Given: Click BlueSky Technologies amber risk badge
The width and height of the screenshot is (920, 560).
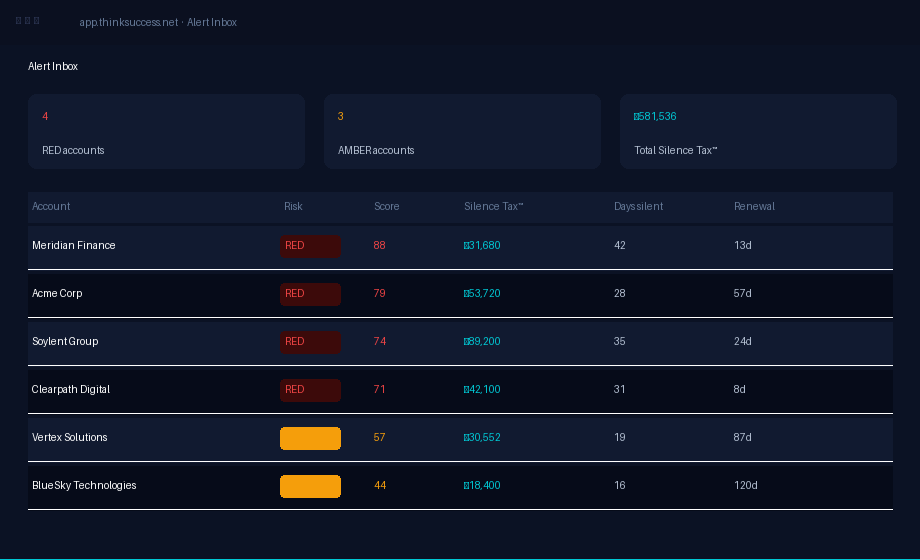Looking at the screenshot, I should pos(310,487).
